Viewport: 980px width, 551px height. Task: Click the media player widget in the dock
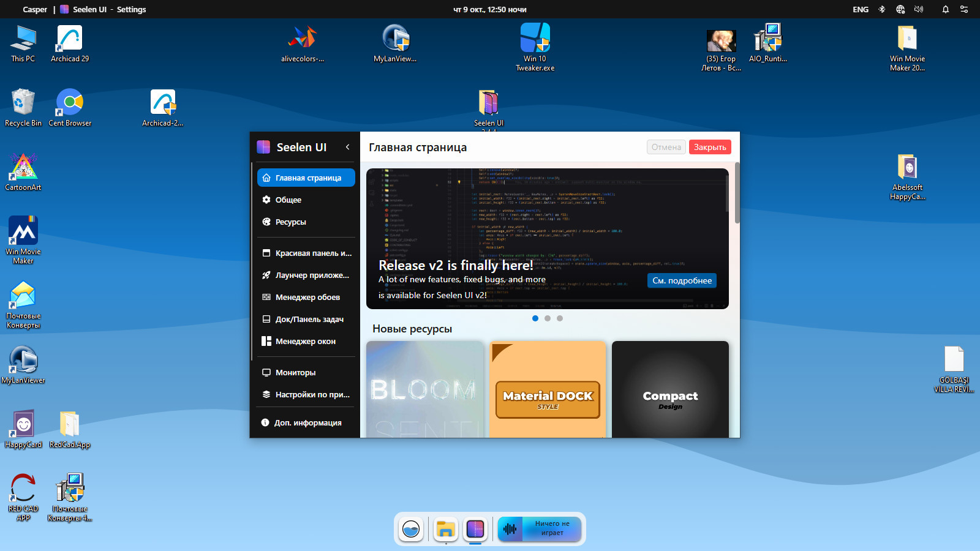point(539,529)
